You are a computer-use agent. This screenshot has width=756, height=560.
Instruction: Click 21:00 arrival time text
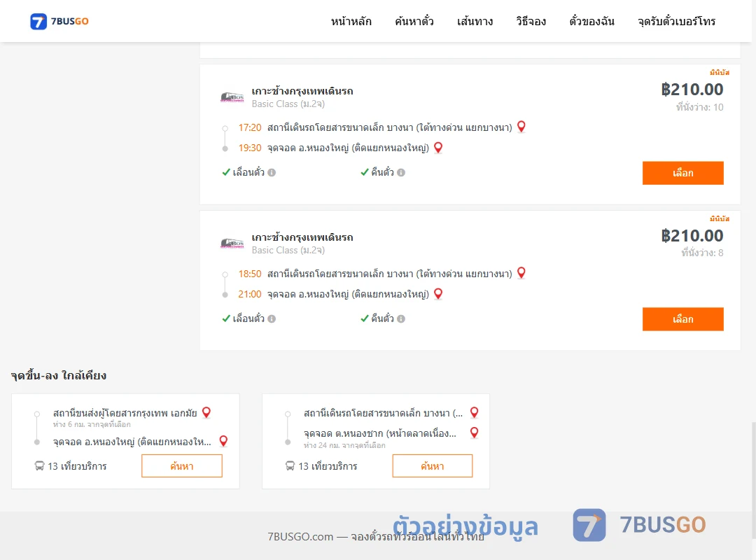[250, 294]
